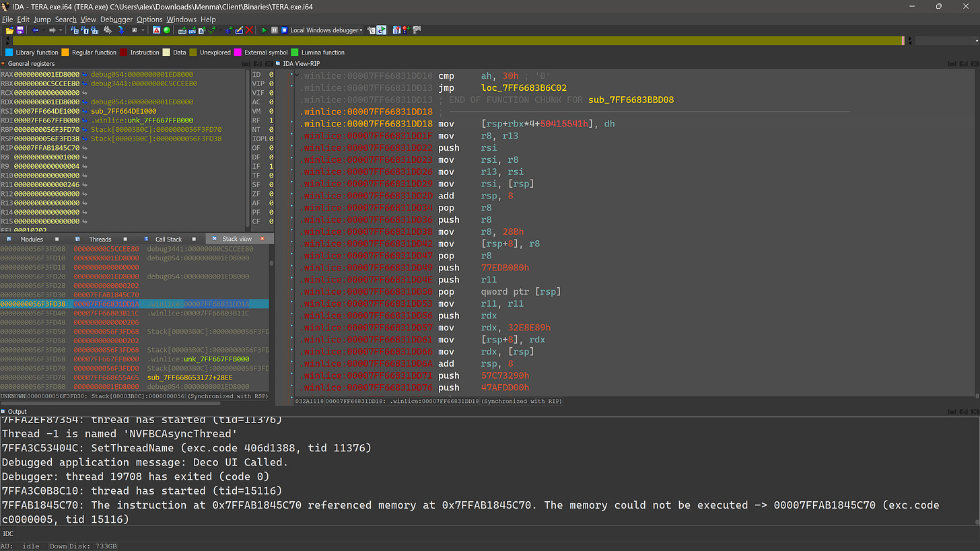Switch to the Threads tab
This screenshot has width=980, height=551.
tap(100, 239)
